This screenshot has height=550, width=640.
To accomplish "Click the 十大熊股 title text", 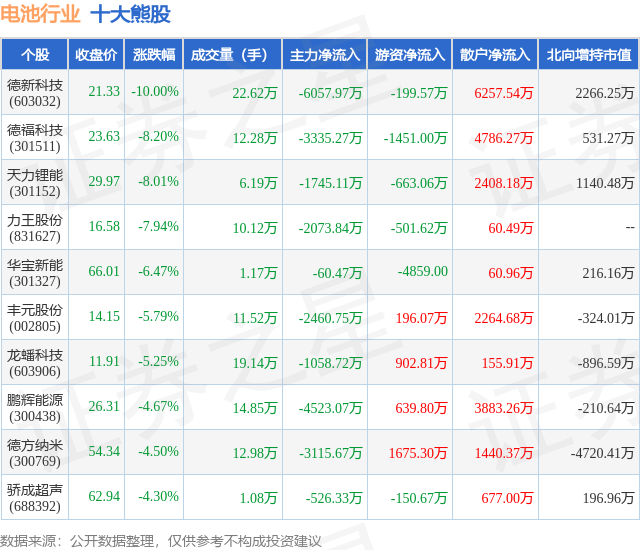I will [x=130, y=14].
